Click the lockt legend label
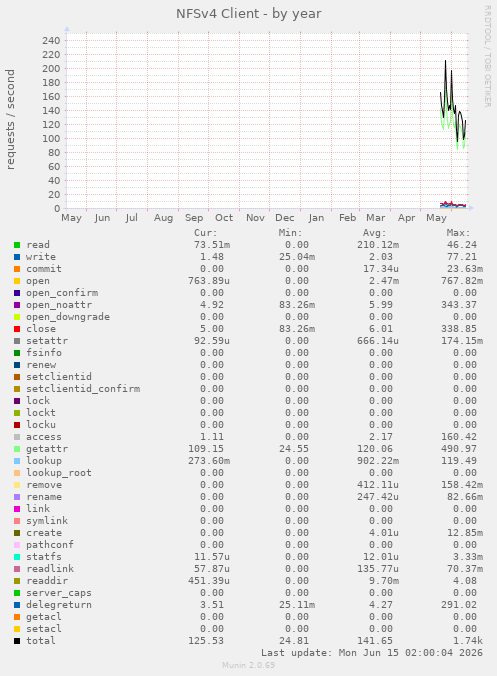The height and width of the screenshot is (676, 497). 41,413
